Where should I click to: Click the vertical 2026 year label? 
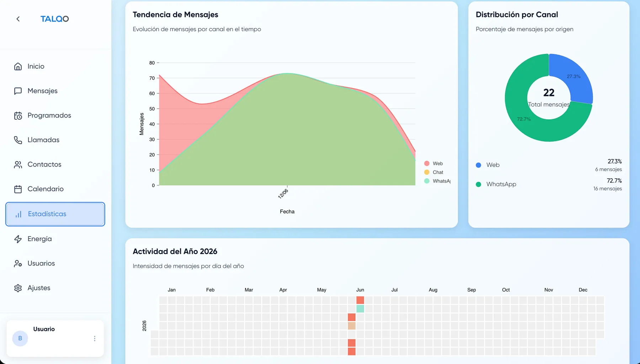[x=144, y=326]
